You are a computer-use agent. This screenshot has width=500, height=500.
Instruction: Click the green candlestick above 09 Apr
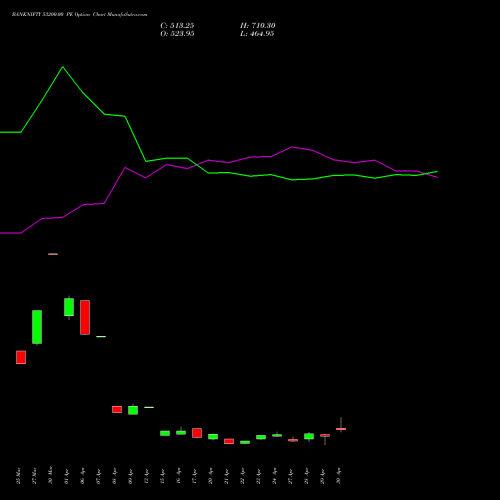(x=133, y=410)
